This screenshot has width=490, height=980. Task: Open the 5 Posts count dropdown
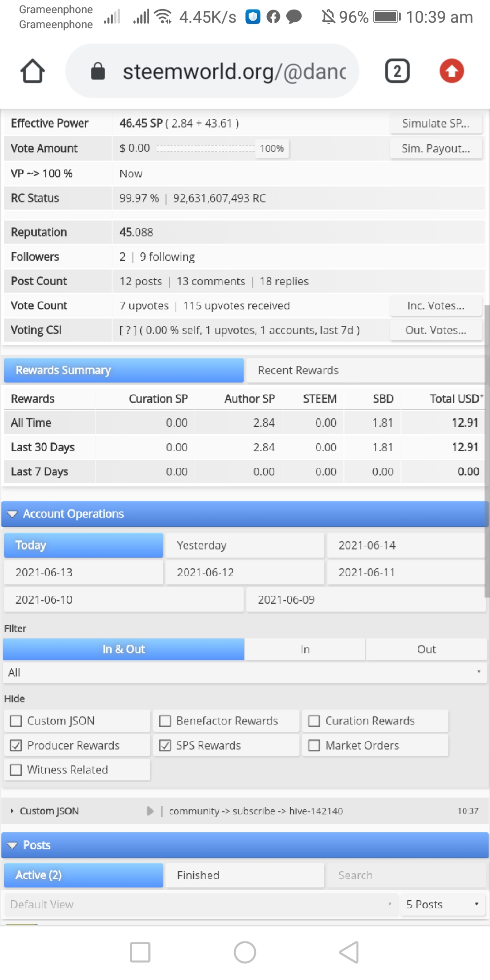coord(443,904)
